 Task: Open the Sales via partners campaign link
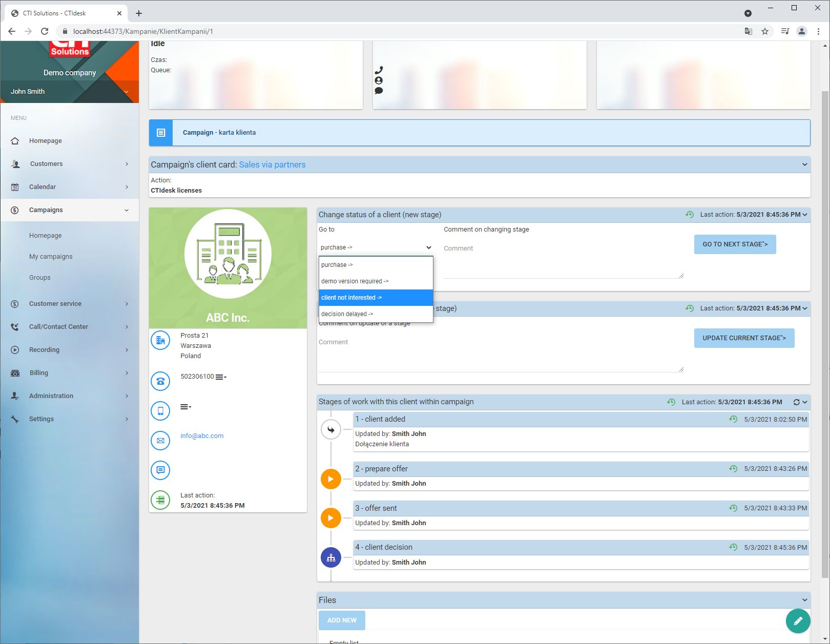coord(272,164)
